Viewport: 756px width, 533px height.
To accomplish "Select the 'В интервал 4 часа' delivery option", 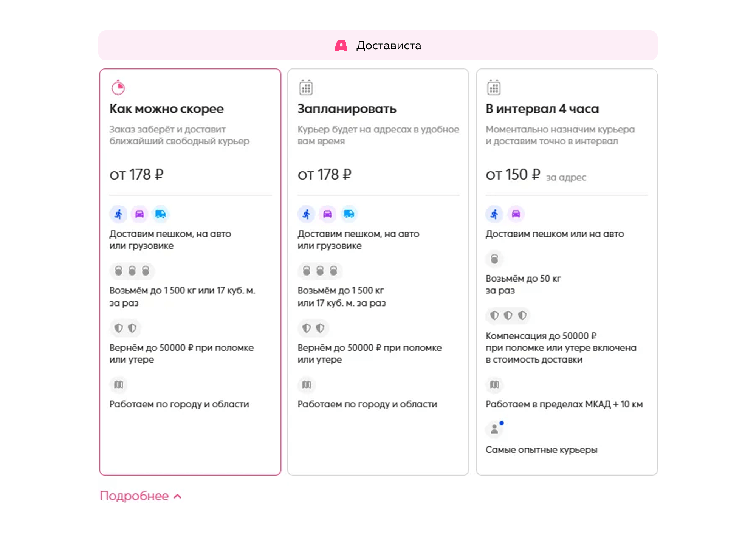I will 567,272.
